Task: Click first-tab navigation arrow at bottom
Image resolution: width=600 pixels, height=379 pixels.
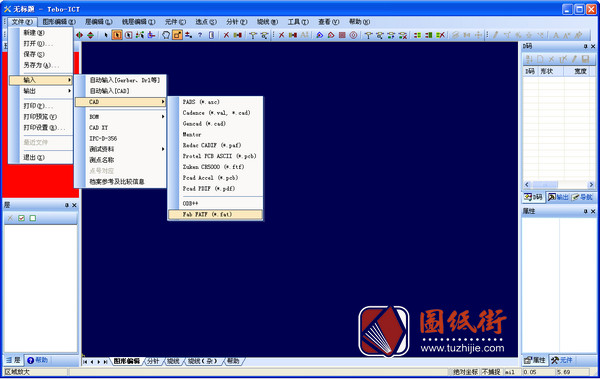Action: (x=85, y=362)
